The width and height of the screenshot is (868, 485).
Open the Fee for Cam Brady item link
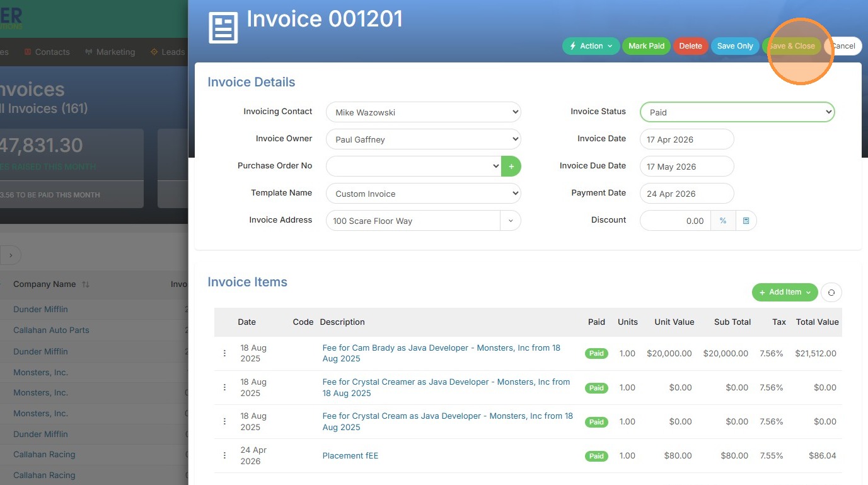click(441, 353)
